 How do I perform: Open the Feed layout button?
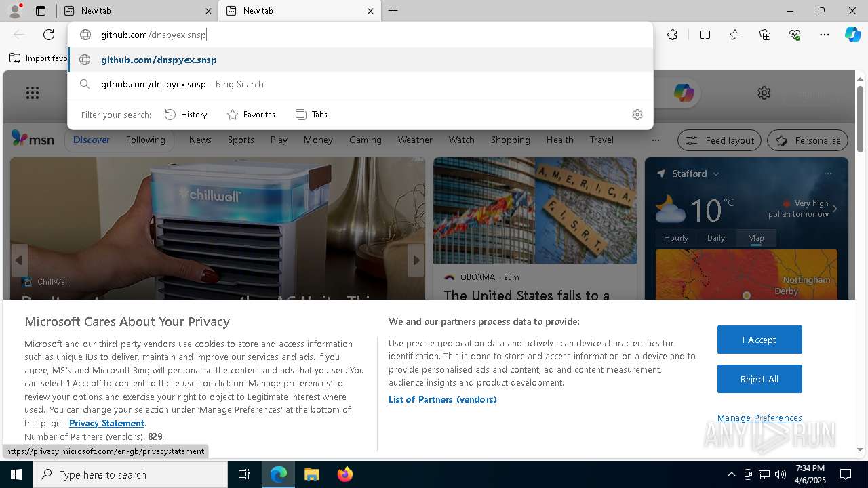720,140
